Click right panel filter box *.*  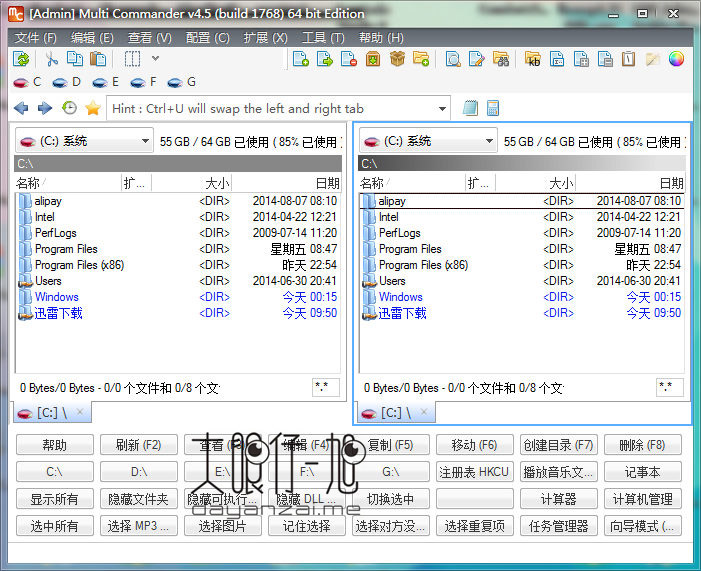point(670,387)
